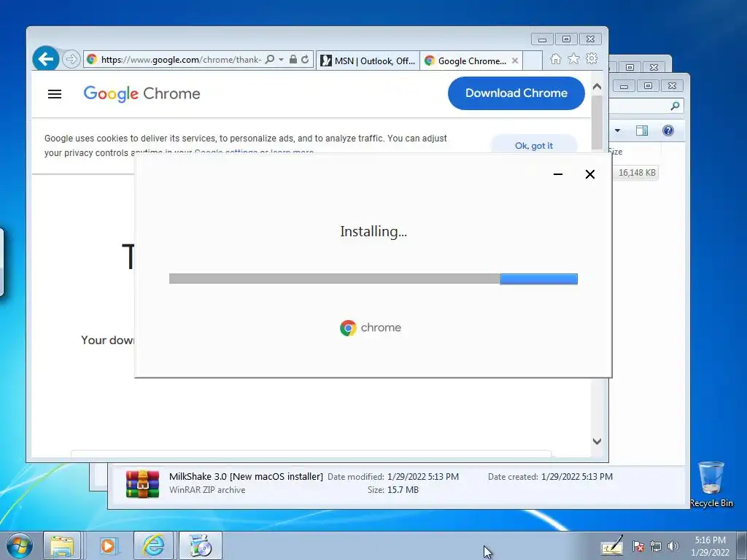
Task: Go back with the IE back arrow
Action: coord(46,59)
